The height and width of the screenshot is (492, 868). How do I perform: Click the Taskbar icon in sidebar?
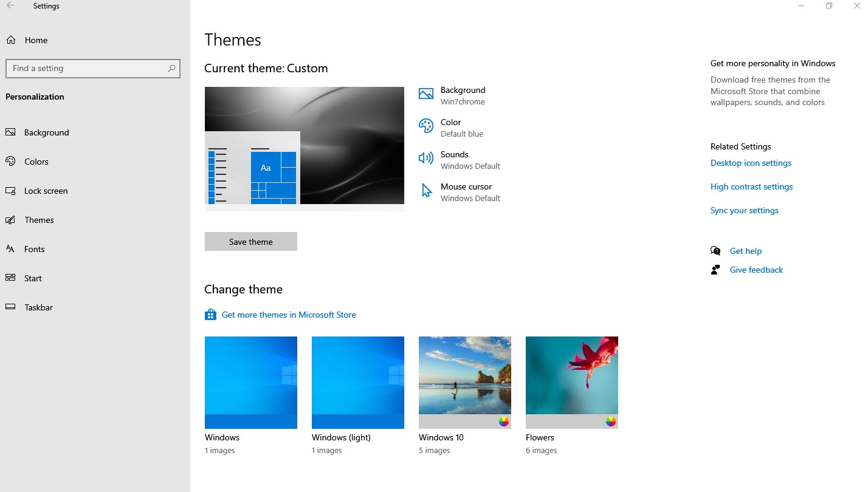pos(10,307)
